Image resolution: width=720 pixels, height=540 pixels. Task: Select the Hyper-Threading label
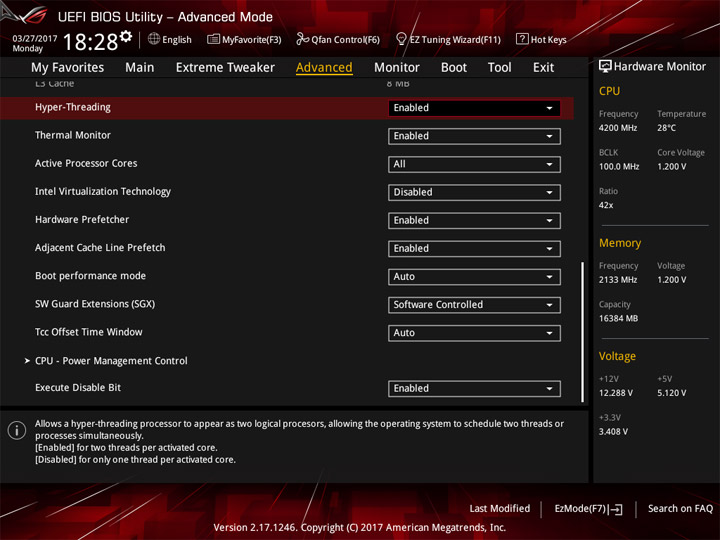[x=73, y=107]
